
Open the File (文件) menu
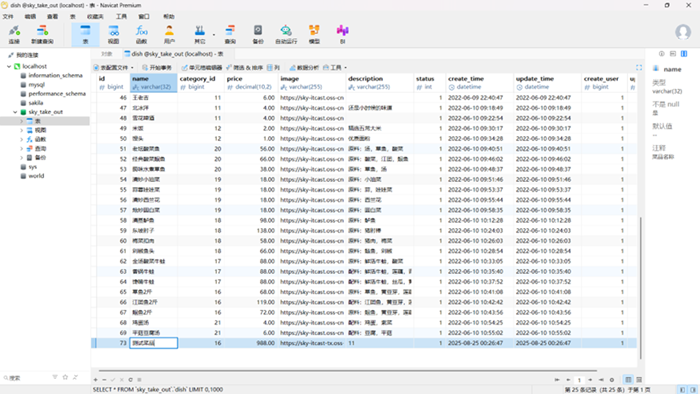coord(8,17)
